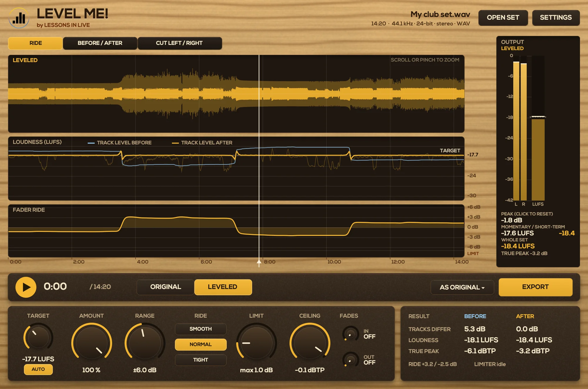This screenshot has height=389, width=588.
Task: Open the AS ORIGINAL format dropdown
Action: point(462,287)
